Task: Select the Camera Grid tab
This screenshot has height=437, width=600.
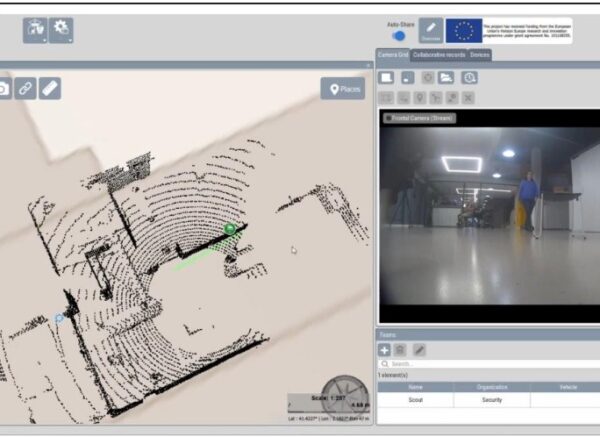Action: [x=392, y=54]
